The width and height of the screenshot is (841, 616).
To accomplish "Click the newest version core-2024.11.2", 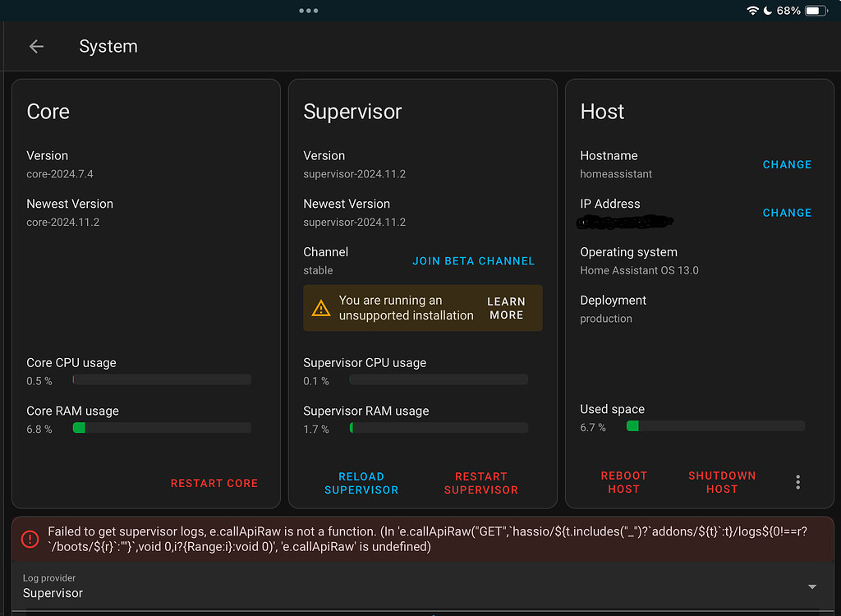I will 62,222.
